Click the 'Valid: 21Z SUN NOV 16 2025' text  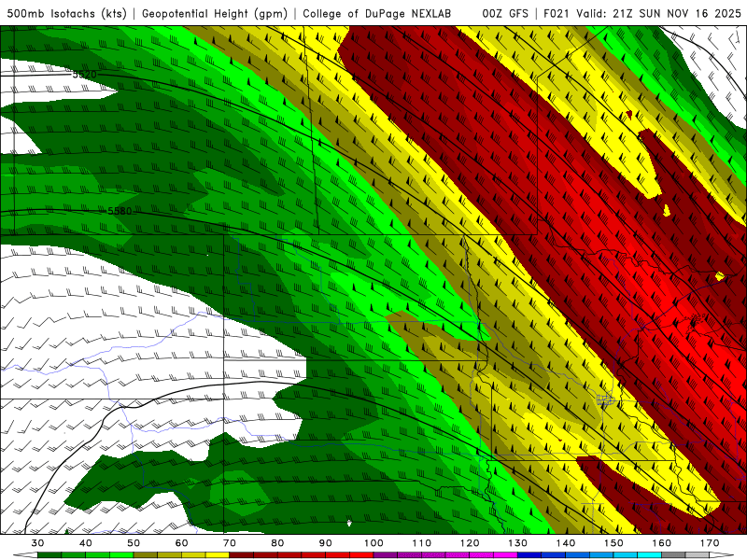coord(658,13)
